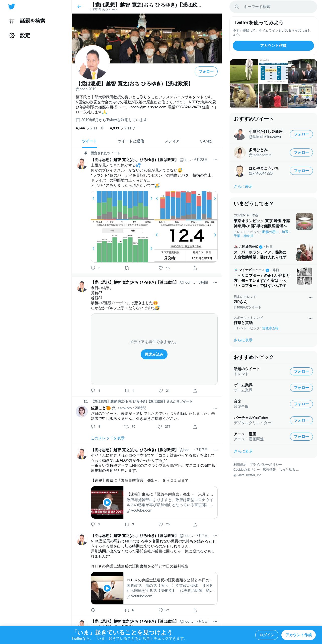This screenshot has height=644, width=322.
Task: Follow アニメ・漫画 topic
Action: click(301, 437)
